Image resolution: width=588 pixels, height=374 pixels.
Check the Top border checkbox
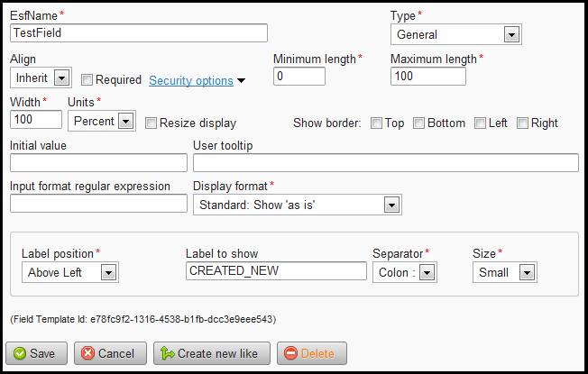click(376, 123)
